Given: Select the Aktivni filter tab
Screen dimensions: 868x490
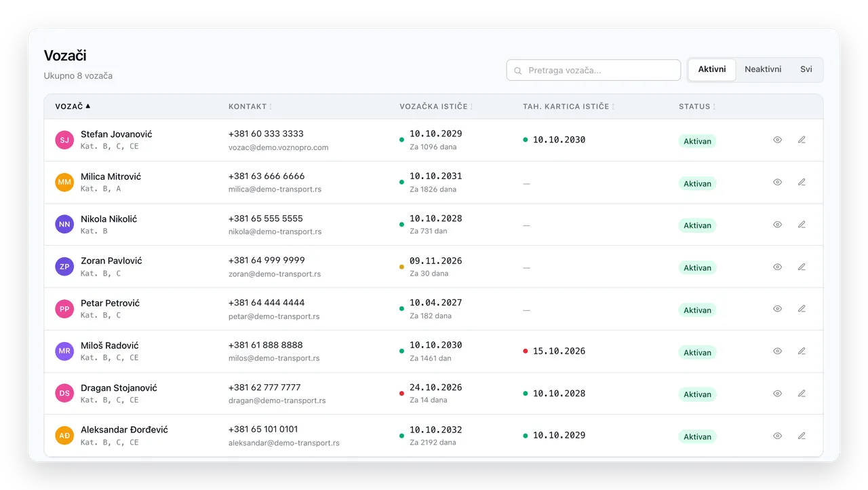Looking at the screenshot, I should point(712,69).
